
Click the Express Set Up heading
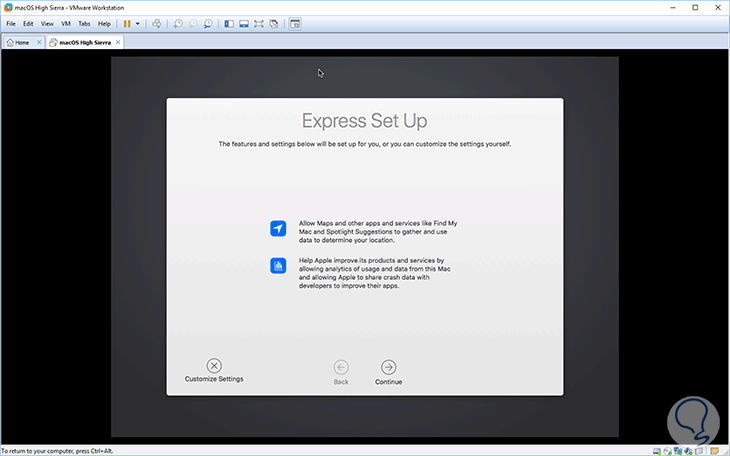click(365, 121)
